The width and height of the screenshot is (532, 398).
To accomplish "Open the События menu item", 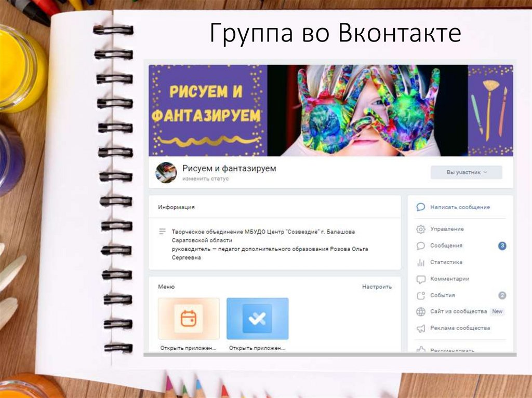I will pos(443,295).
